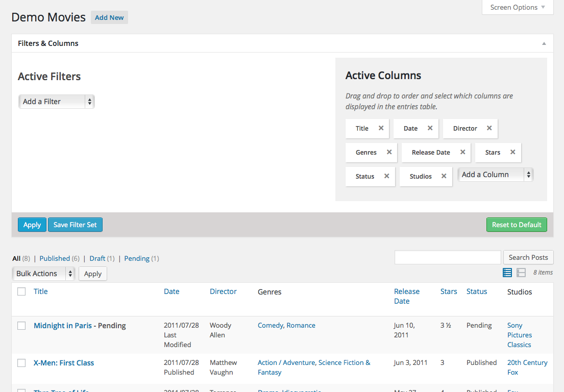Remove the Title column chip

tap(381, 128)
